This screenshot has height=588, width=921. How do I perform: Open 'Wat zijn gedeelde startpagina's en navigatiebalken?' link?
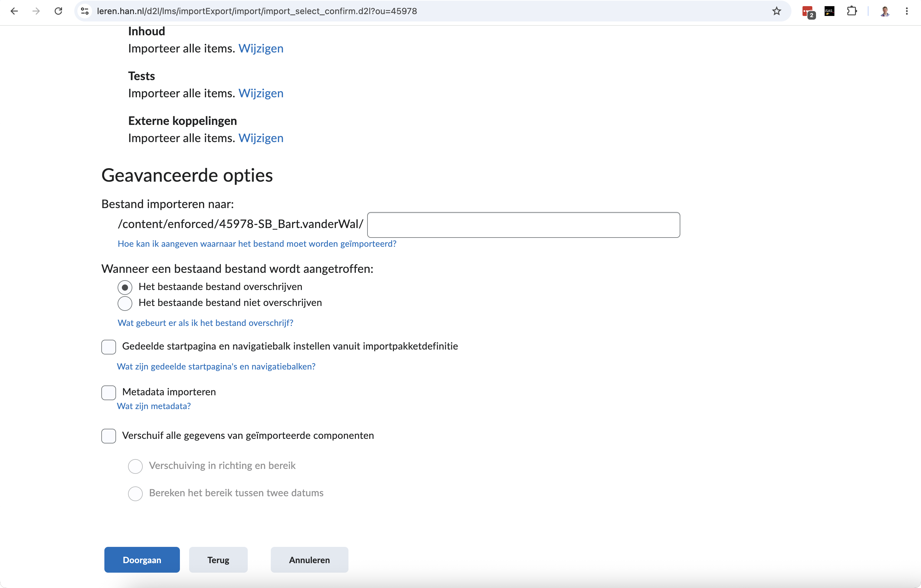(216, 367)
